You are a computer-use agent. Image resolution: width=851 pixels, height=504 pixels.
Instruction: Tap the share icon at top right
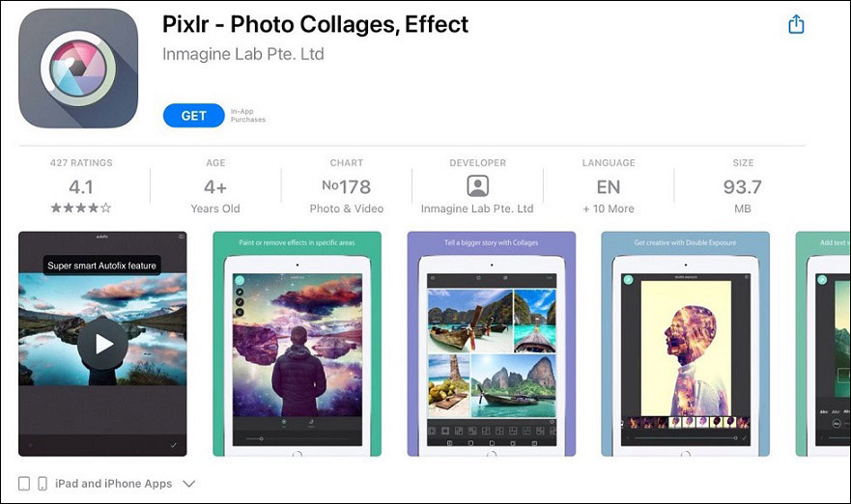(796, 24)
